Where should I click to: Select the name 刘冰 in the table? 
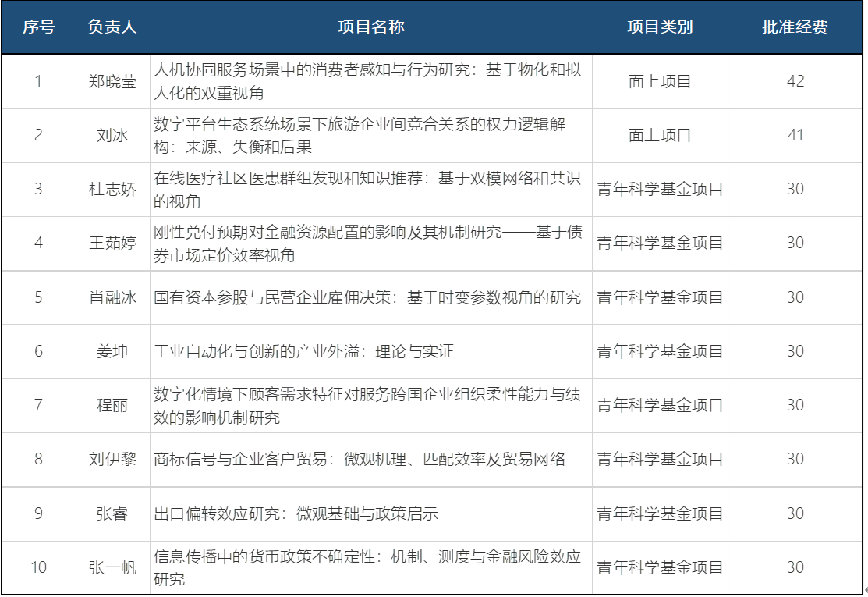(112, 135)
